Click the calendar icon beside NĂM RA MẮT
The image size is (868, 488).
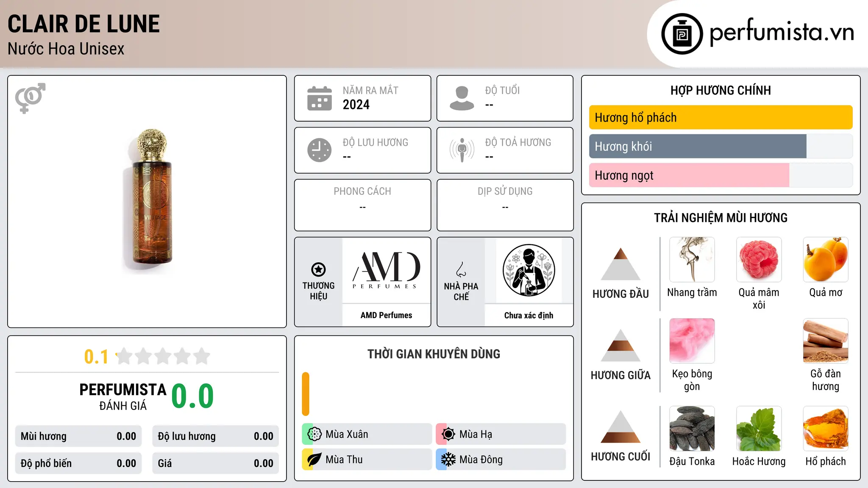[320, 98]
